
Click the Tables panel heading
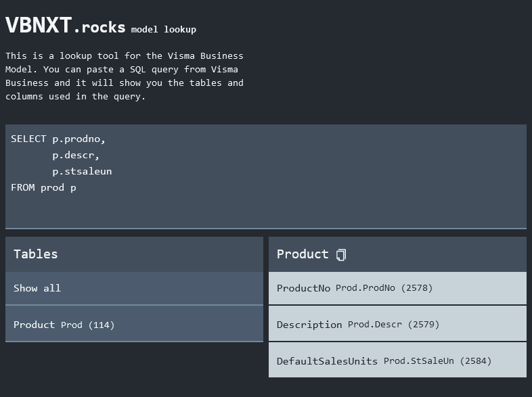pyautogui.click(x=36, y=254)
